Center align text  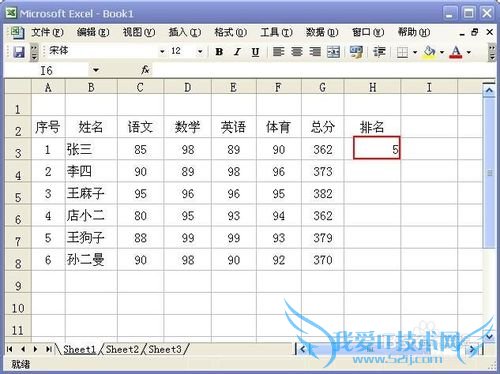(x=297, y=52)
